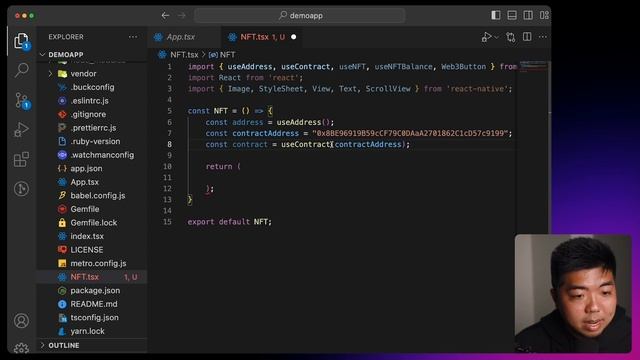The height and width of the screenshot is (360, 640).
Task: Click line number 8 in gutter
Action: [x=169, y=144]
